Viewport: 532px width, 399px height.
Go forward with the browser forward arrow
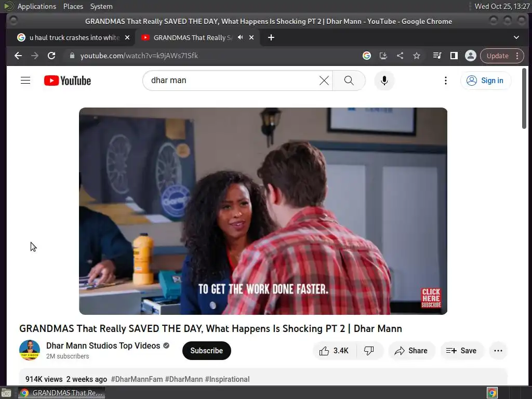tap(35, 56)
